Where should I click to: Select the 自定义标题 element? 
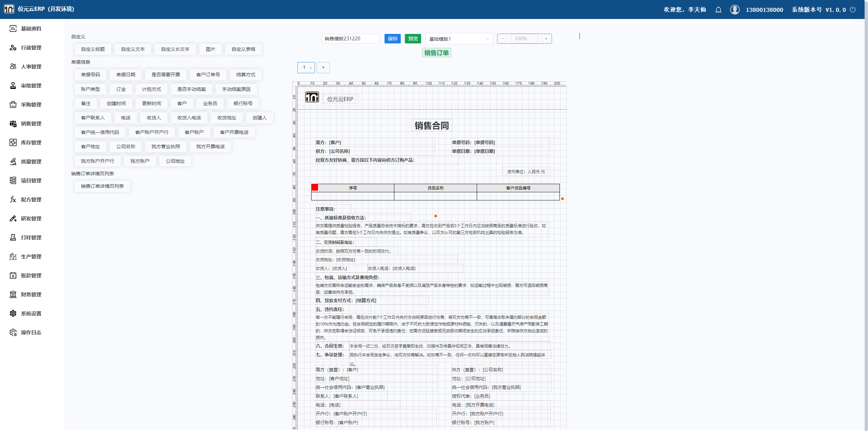click(x=93, y=49)
